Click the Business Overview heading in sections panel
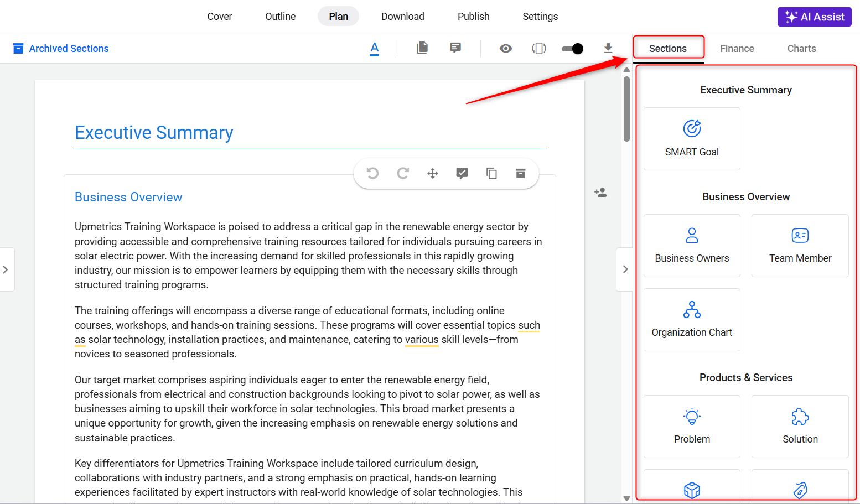The width and height of the screenshot is (860, 504). point(746,196)
